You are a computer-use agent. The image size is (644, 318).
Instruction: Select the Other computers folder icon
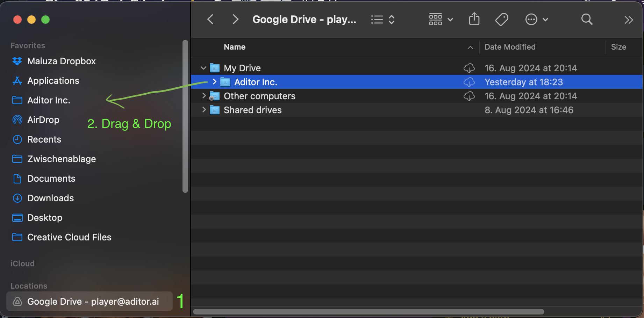214,96
